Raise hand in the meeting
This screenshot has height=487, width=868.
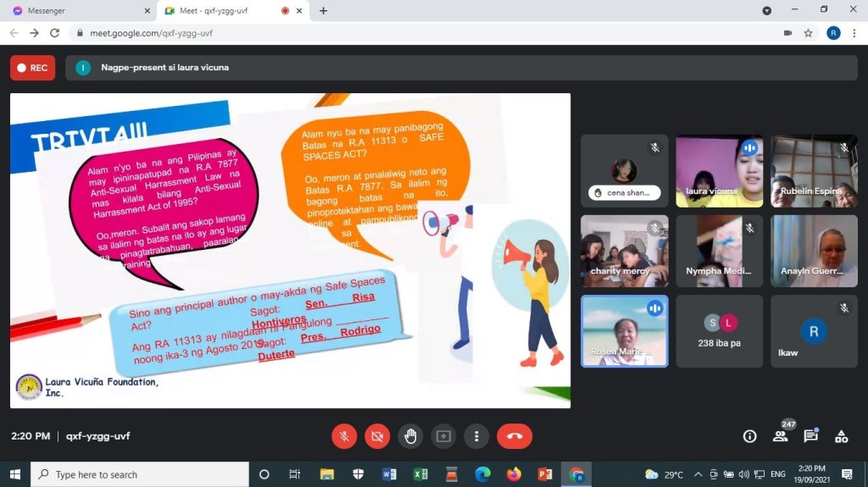[x=410, y=436]
